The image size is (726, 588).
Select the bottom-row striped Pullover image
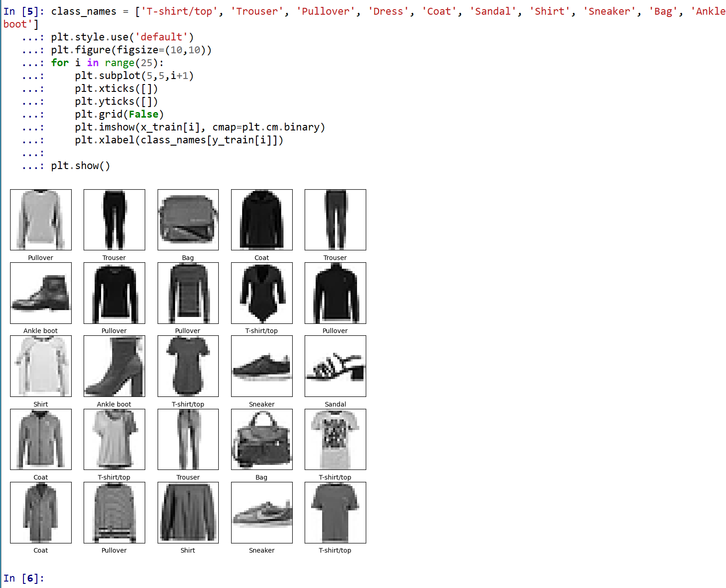tap(114, 513)
